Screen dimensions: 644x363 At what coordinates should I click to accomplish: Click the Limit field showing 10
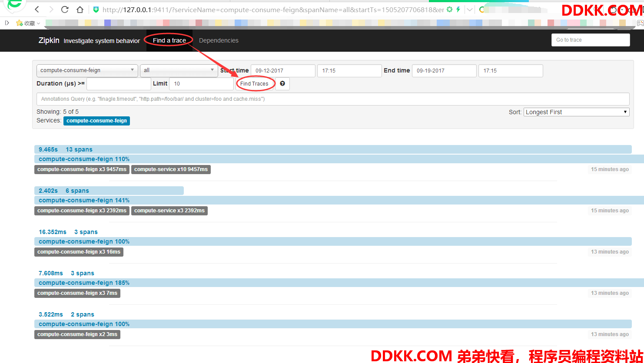click(202, 84)
